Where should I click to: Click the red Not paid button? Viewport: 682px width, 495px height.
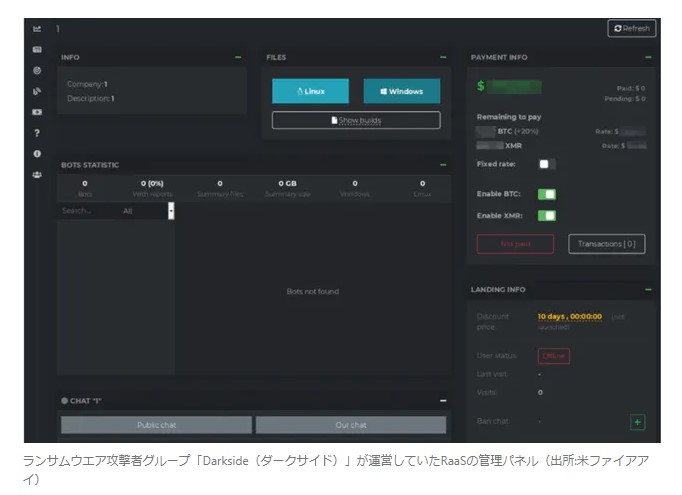[515, 244]
